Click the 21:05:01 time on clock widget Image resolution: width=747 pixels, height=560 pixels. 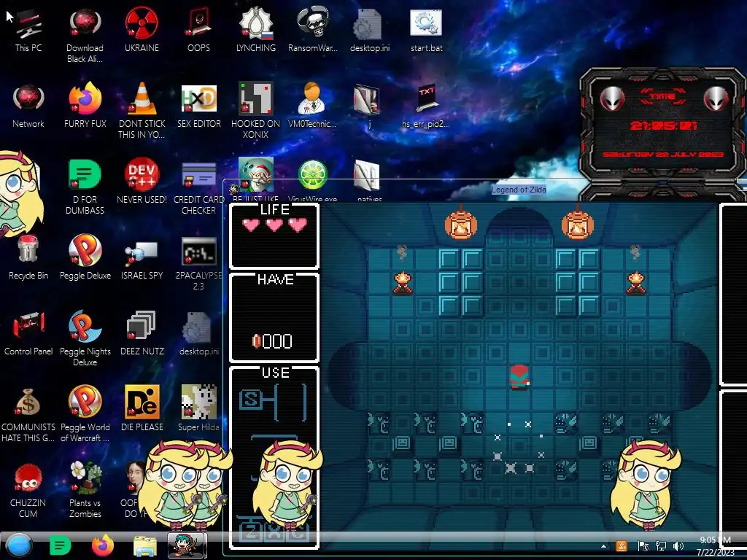663,125
